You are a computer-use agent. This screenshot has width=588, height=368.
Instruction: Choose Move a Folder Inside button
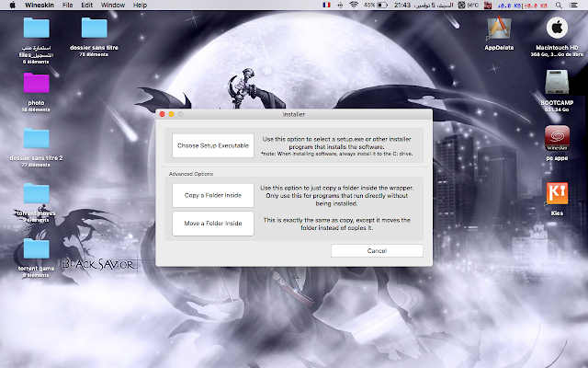pos(213,224)
